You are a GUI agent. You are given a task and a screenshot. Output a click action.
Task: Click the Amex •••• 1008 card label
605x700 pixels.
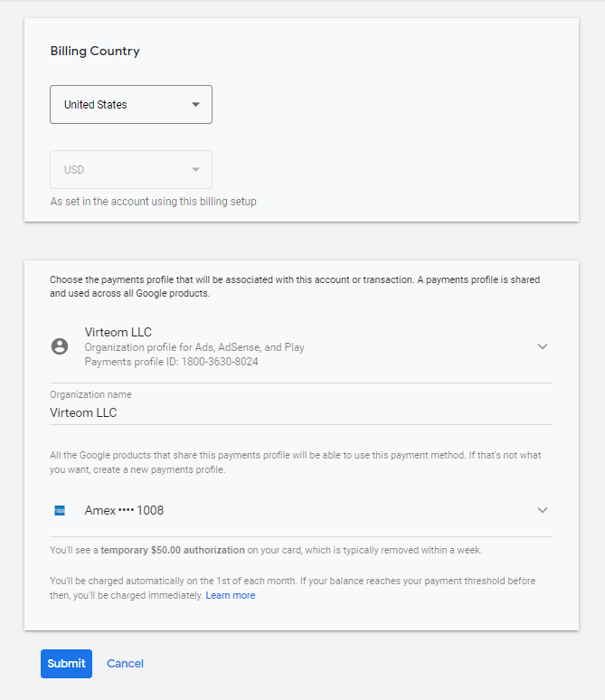click(124, 510)
